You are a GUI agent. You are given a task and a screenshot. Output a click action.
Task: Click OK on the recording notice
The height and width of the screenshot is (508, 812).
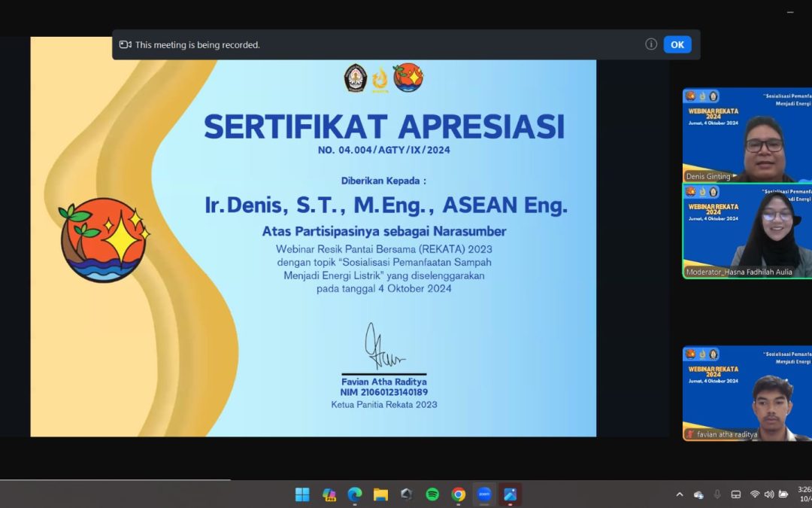point(677,44)
